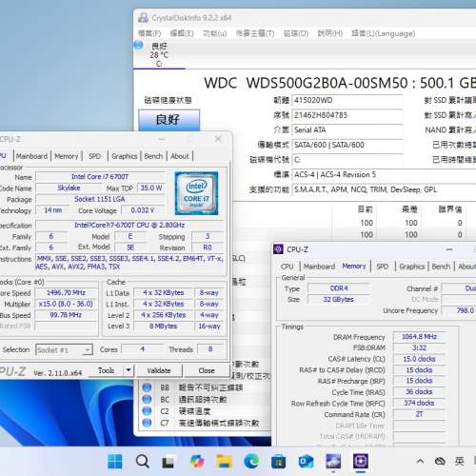Switch to CPU-Z purple taskbar icon

tap(361, 461)
